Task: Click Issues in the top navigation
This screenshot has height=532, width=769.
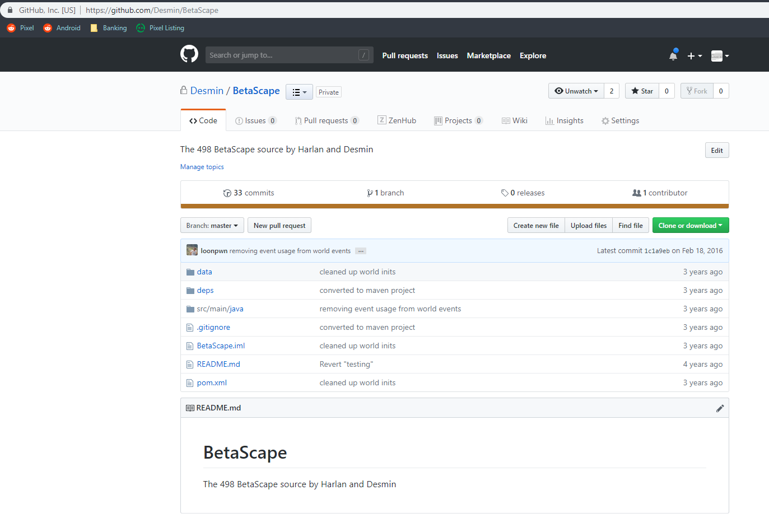Action: coord(448,55)
